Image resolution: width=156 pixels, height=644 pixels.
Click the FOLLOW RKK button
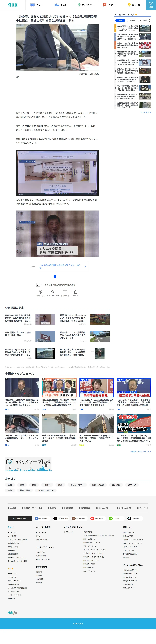[20, 518]
